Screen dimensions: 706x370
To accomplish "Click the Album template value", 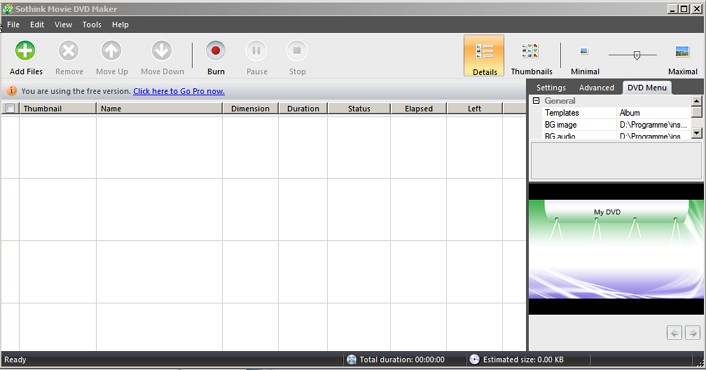I will coord(629,113).
